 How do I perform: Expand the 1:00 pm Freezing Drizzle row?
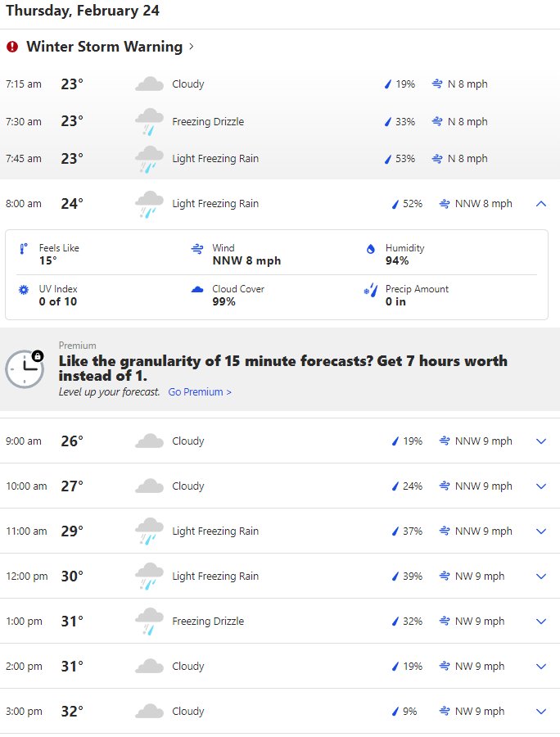pyautogui.click(x=540, y=622)
